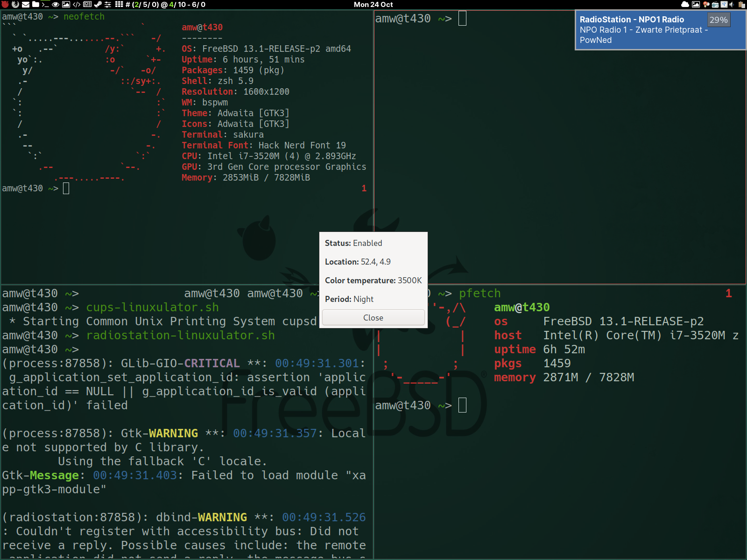Click the 'Resolution: 1600x1200' line

point(235,91)
